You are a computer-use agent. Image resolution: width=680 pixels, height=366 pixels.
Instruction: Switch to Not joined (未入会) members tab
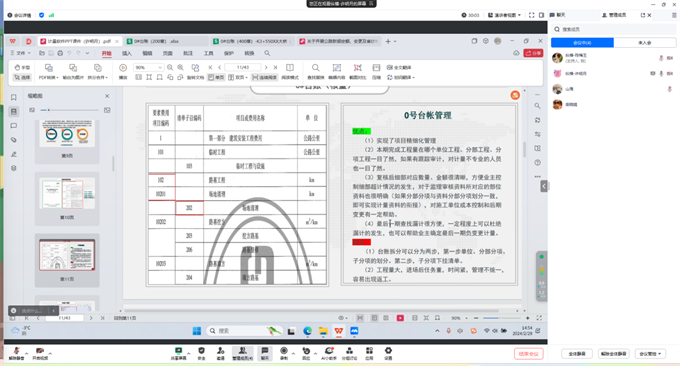tap(645, 42)
